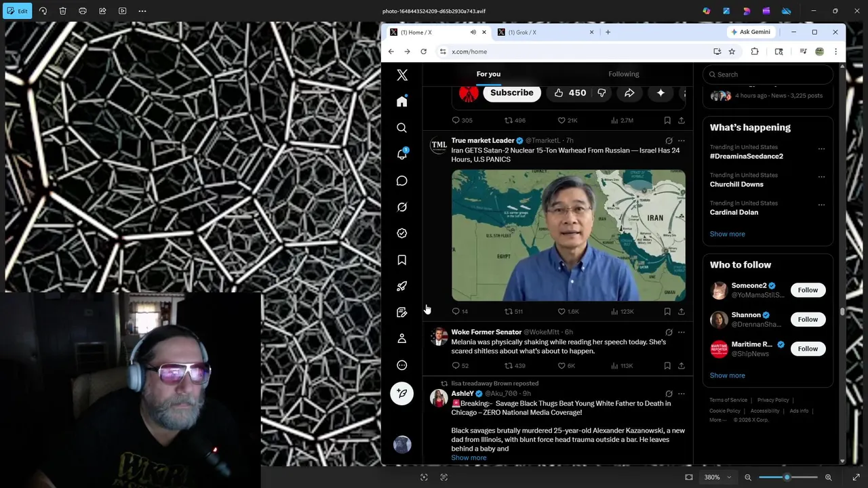
Task: Open Chrome three-dot menu
Action: pos(835,52)
